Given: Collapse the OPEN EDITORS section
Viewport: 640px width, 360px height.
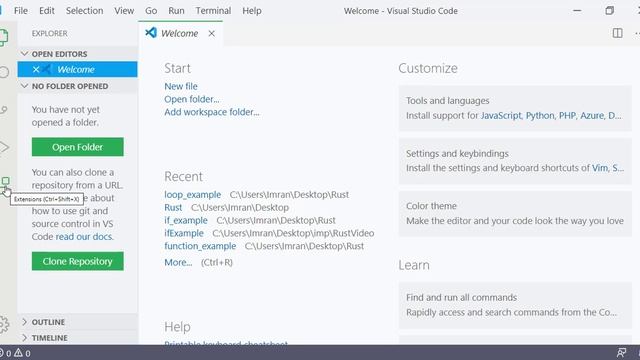Looking at the screenshot, I should [x=78, y=54].
